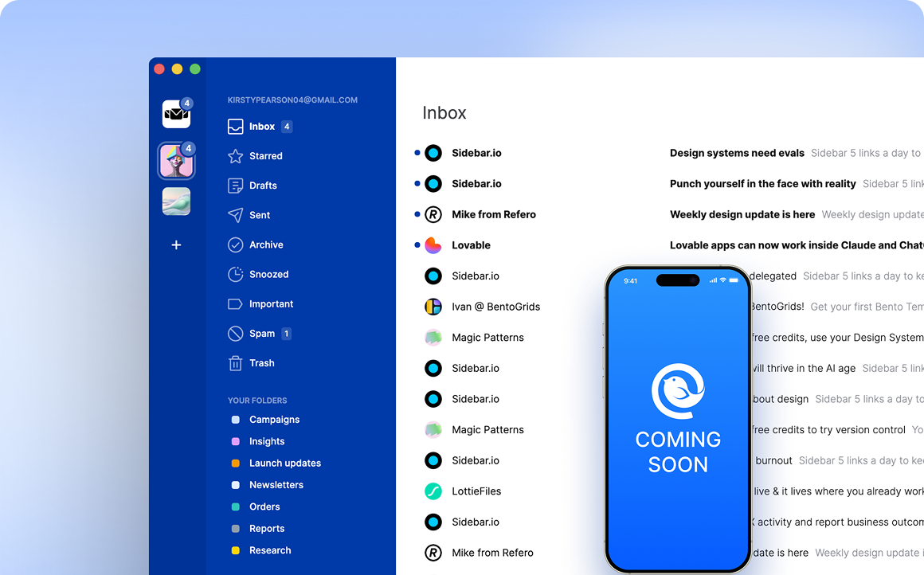This screenshot has height=575, width=924.
Task: Click the Important label icon
Action: [235, 304]
